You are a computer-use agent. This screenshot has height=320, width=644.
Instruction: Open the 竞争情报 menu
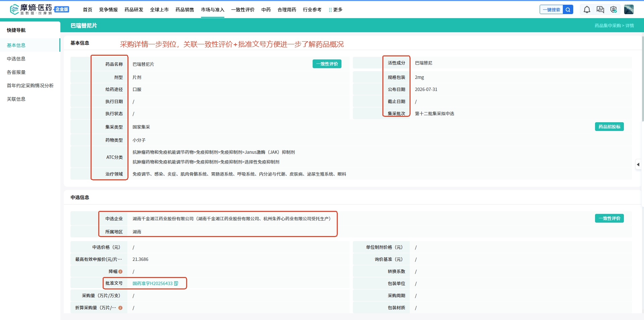click(108, 10)
